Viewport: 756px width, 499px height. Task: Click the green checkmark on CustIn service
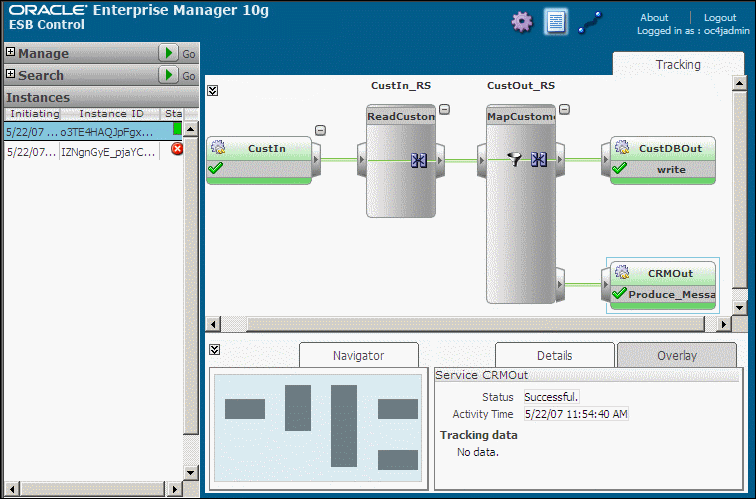[215, 168]
